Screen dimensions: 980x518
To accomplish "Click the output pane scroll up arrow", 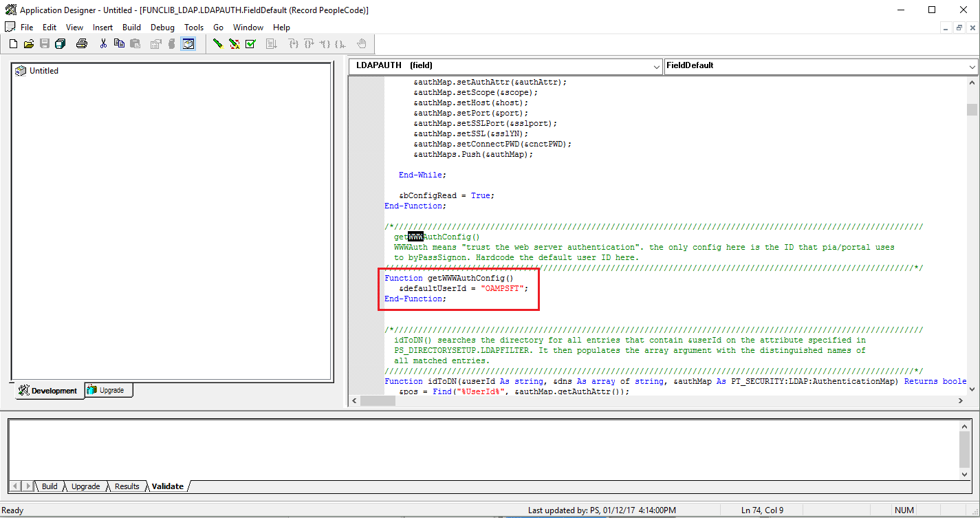I will coord(964,427).
